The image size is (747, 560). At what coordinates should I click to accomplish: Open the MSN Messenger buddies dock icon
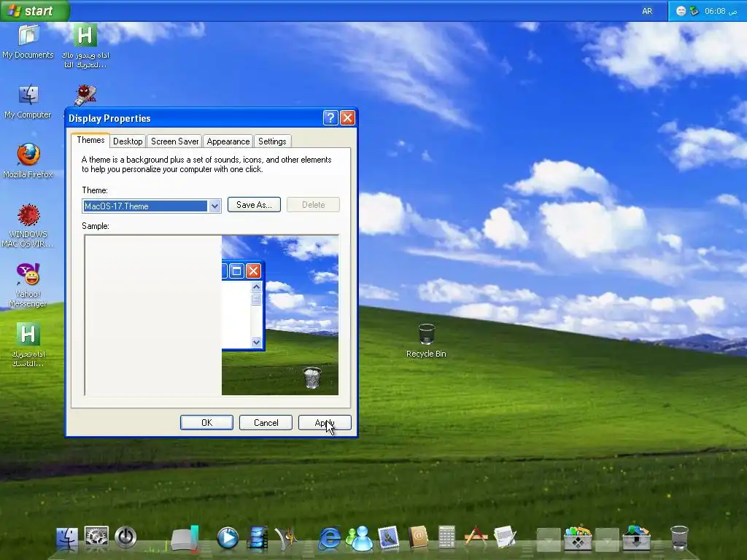point(359,539)
